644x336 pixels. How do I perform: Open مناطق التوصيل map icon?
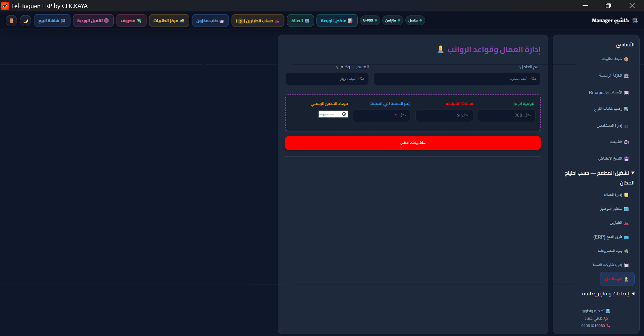pyautogui.click(x=626, y=209)
